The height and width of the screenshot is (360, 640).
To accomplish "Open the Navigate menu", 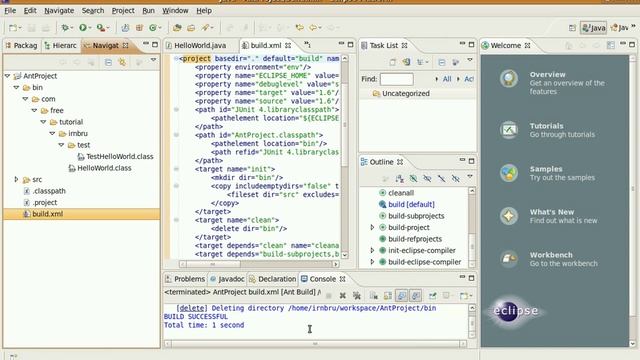I will point(59,11).
